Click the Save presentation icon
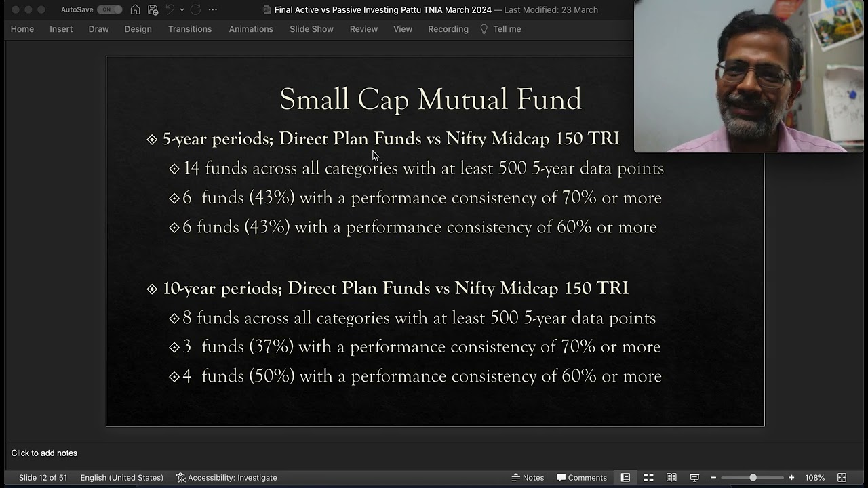Viewport: 868px width, 488px height. pos(153,9)
